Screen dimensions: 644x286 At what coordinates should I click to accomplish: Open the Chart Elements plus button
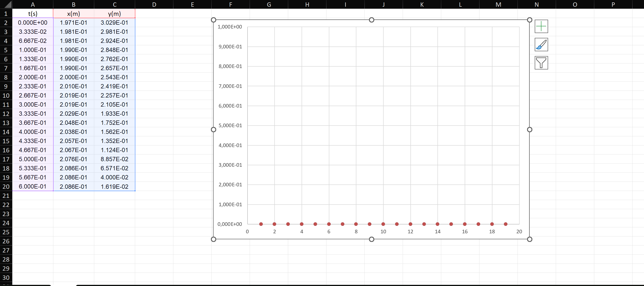541,26
